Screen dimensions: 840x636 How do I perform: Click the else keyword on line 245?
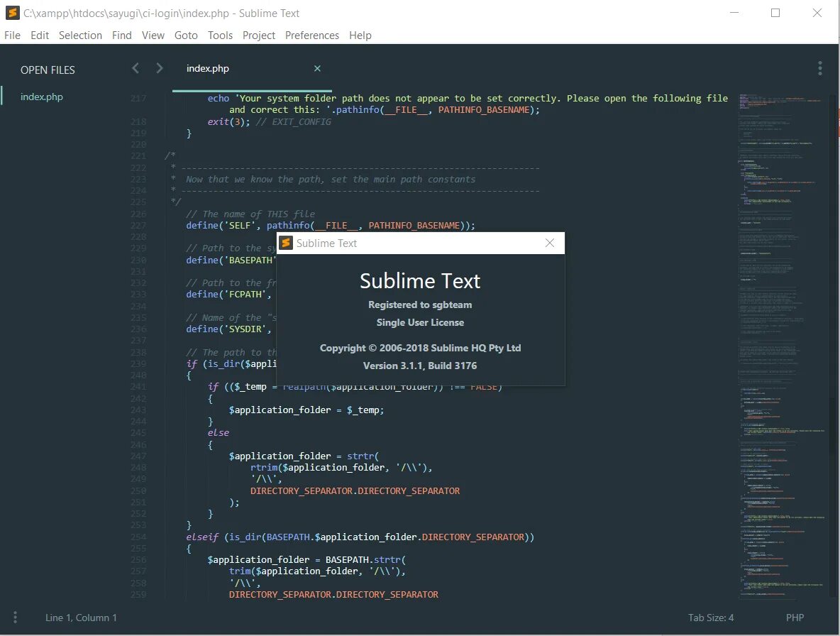[x=218, y=433]
